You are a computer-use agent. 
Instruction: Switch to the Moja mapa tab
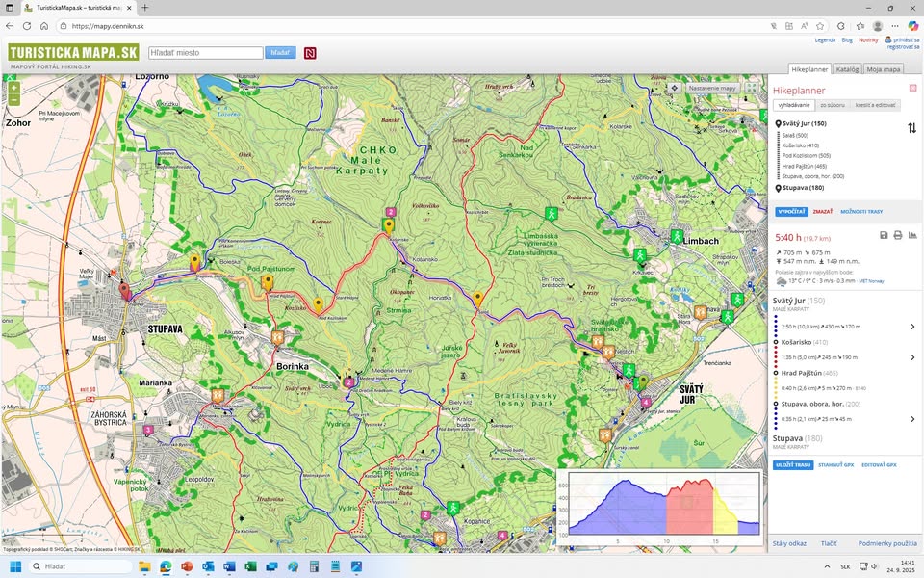(x=884, y=69)
